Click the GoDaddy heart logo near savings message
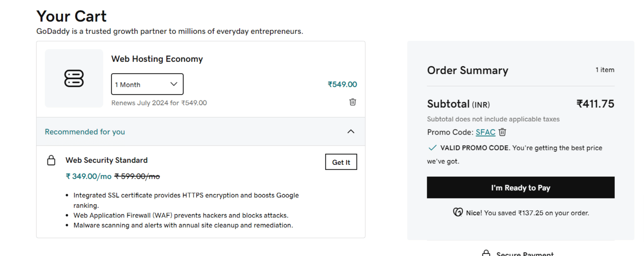The width and height of the screenshot is (644, 256). point(457,213)
